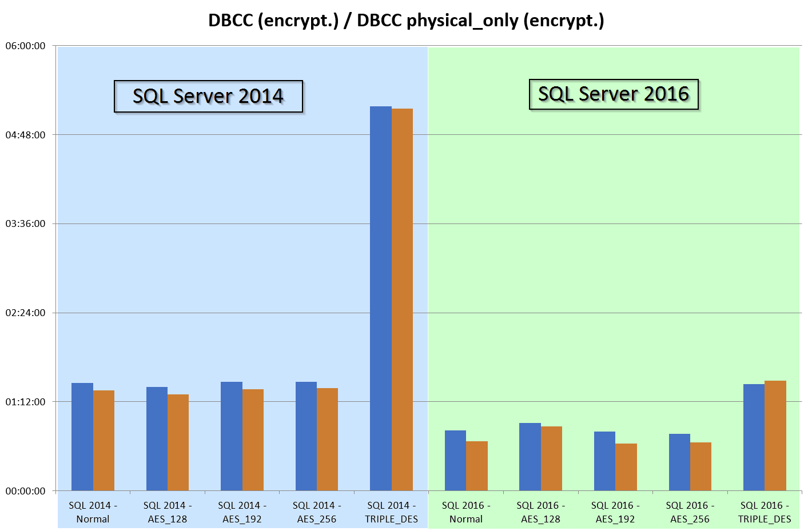Click the orange bar for SQL 2016 AES_128
The width and height of the screenshot is (812, 531).
552,458
